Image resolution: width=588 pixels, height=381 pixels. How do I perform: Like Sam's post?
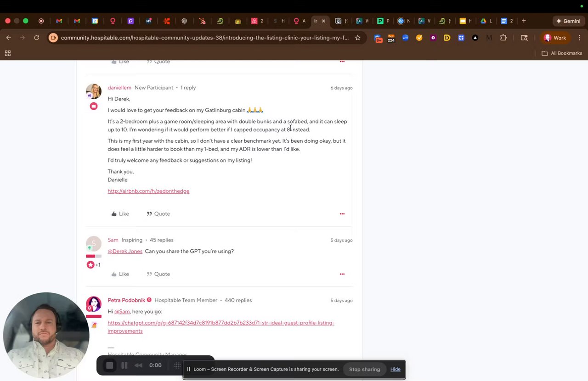pos(120,274)
